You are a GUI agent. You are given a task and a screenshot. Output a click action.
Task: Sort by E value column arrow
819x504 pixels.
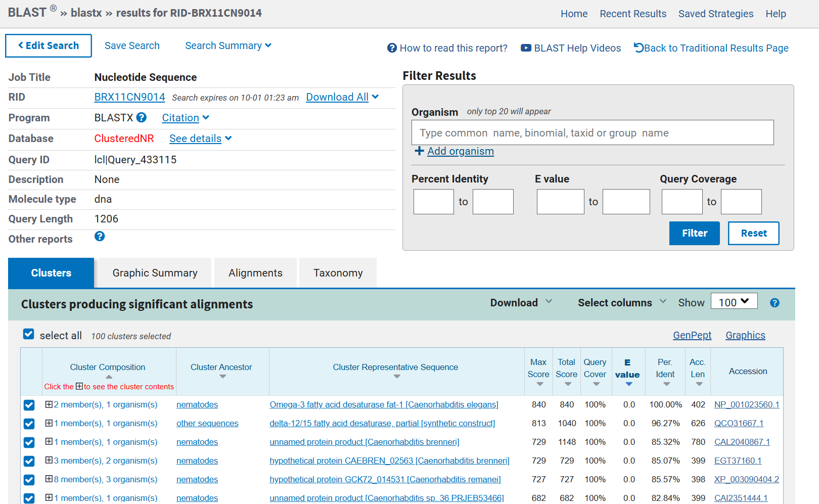click(x=629, y=384)
